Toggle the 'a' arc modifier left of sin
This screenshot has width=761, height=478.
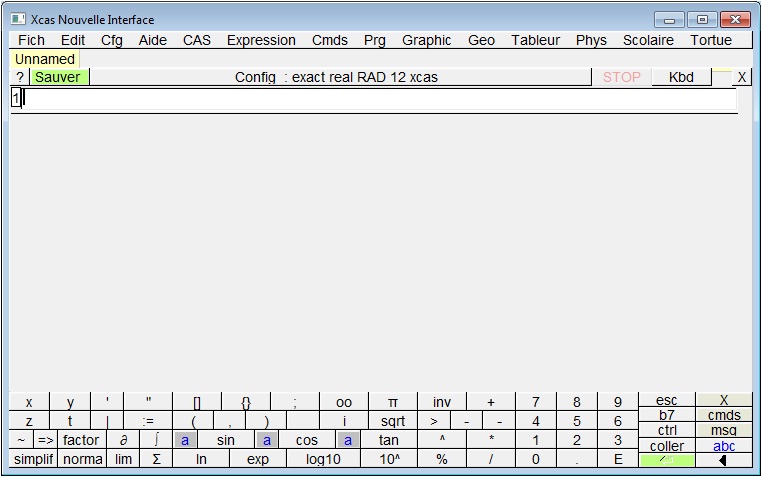pyautogui.click(x=185, y=440)
